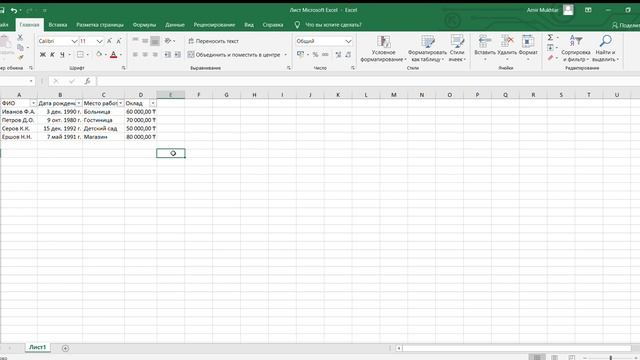Click 'Объединить и поместить в центре' button
Image resolution: width=640 pixels, height=360 pixels.
[x=234, y=55]
